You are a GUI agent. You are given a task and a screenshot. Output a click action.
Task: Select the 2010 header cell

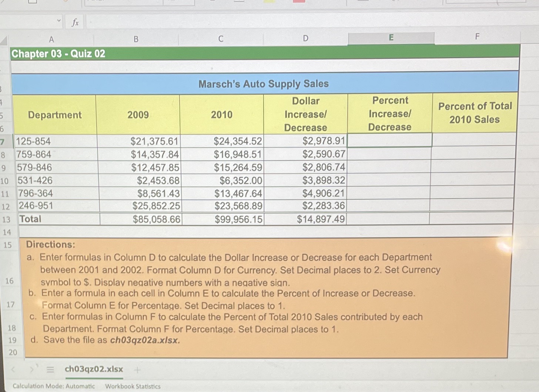click(222, 114)
